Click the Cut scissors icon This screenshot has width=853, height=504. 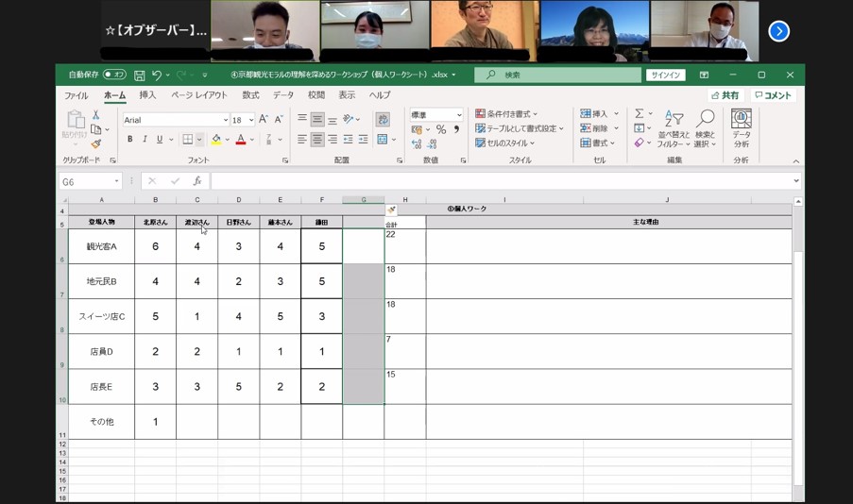[x=95, y=114]
